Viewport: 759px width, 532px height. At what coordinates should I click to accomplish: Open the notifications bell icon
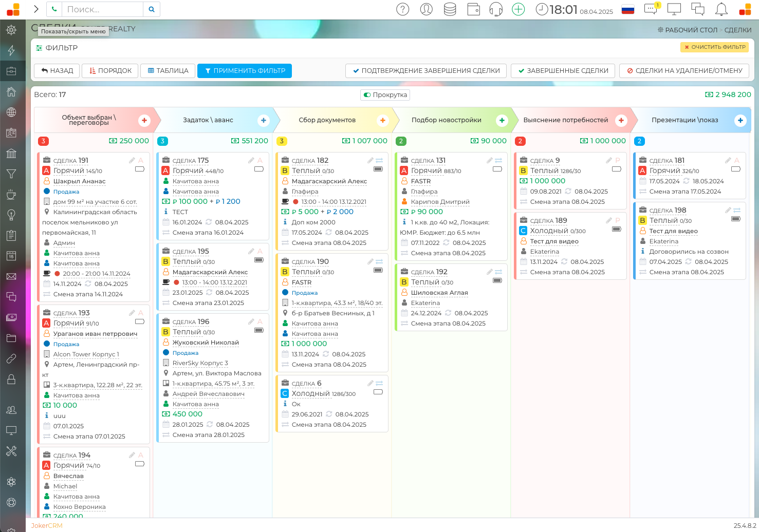(x=721, y=9)
